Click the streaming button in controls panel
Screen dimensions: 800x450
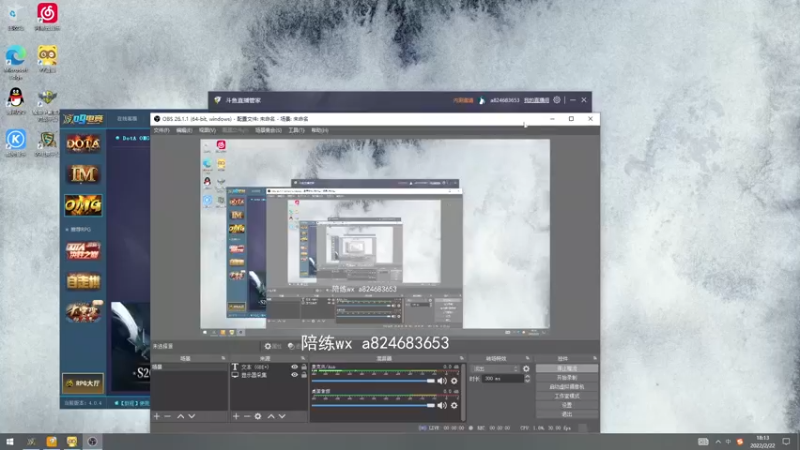coord(567,368)
